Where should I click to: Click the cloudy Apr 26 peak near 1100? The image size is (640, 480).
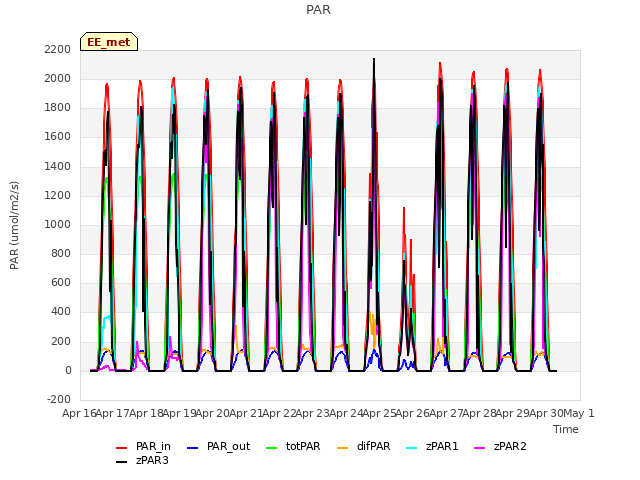pyautogui.click(x=404, y=209)
